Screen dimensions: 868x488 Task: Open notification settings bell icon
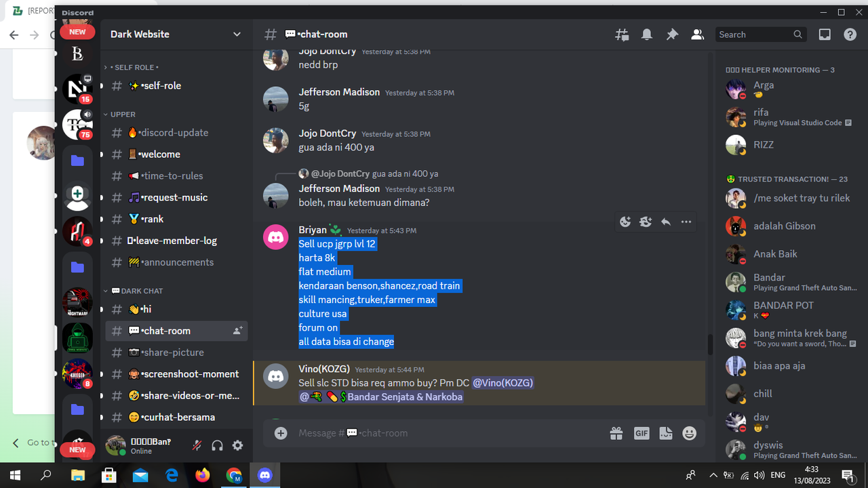point(647,35)
